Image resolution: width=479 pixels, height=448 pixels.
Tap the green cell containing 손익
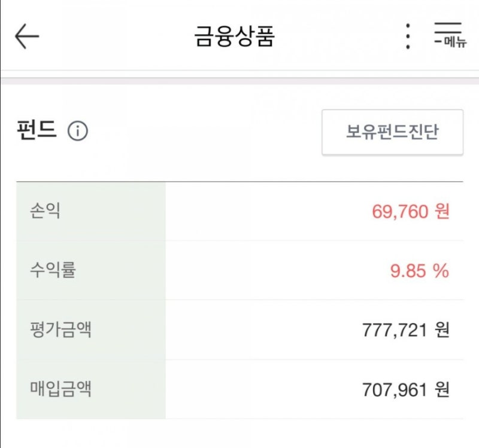(91, 211)
